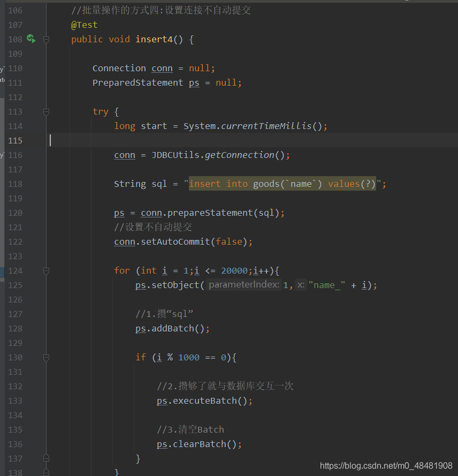This screenshot has width=458, height=476.
Task: Click the false argument on line 122
Action: coord(229,241)
